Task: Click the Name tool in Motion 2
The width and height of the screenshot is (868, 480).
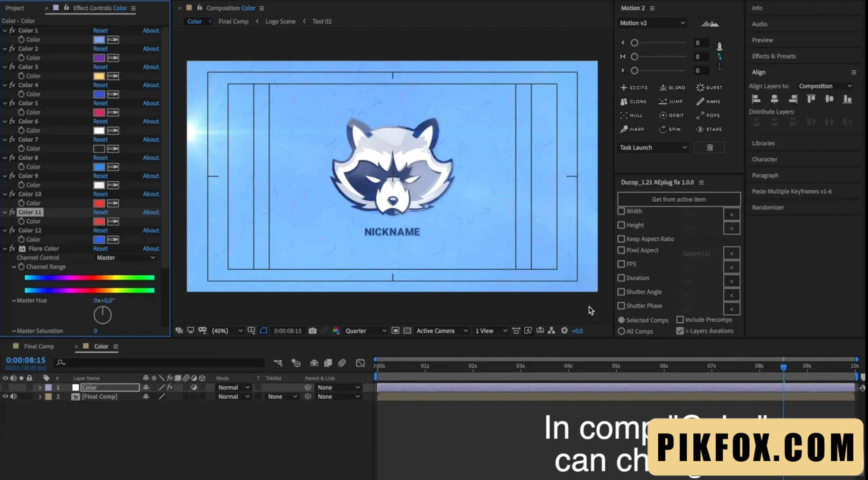Action: coord(709,102)
